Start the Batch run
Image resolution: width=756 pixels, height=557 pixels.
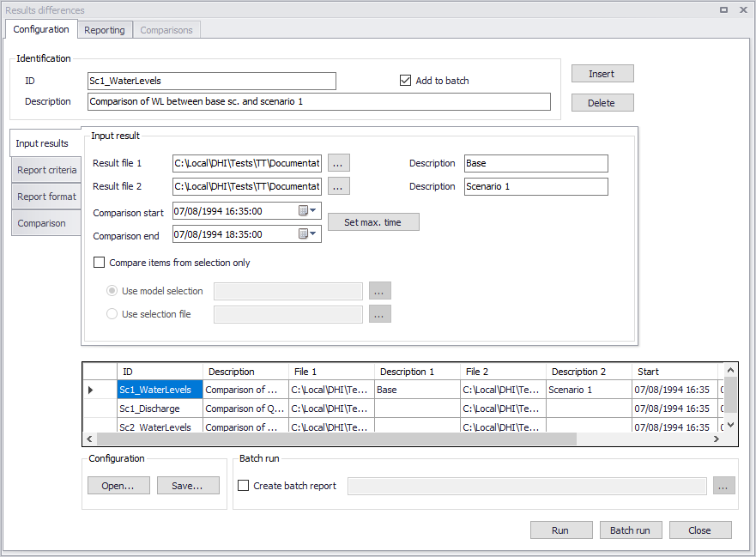(631, 530)
